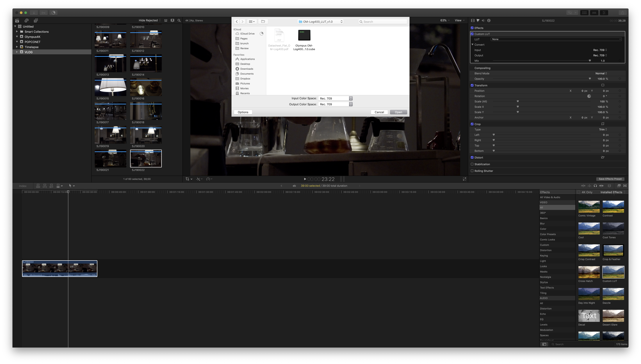Disable the Custom LUT effect checkbox
This screenshot has height=364, width=641.
point(472,34)
